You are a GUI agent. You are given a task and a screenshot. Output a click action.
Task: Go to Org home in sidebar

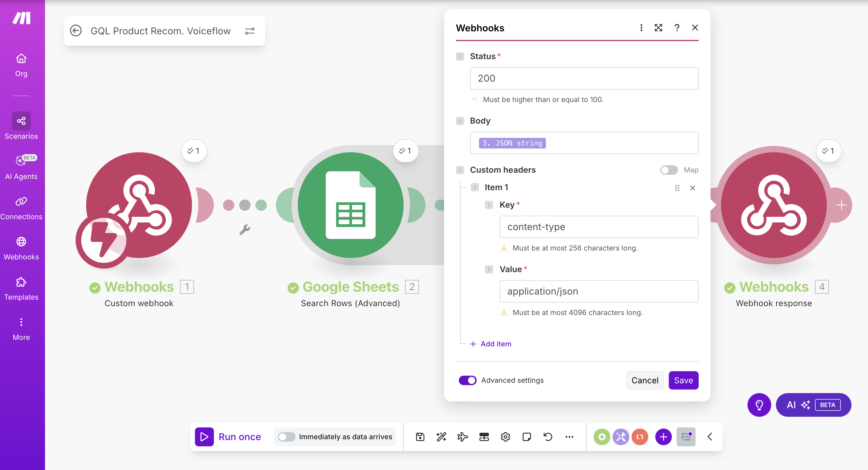tap(21, 65)
